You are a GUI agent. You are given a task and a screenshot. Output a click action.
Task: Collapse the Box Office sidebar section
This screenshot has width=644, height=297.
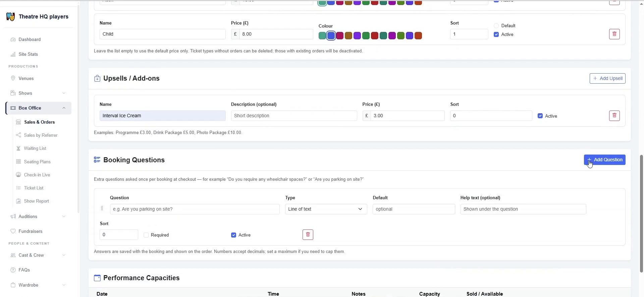(38, 108)
